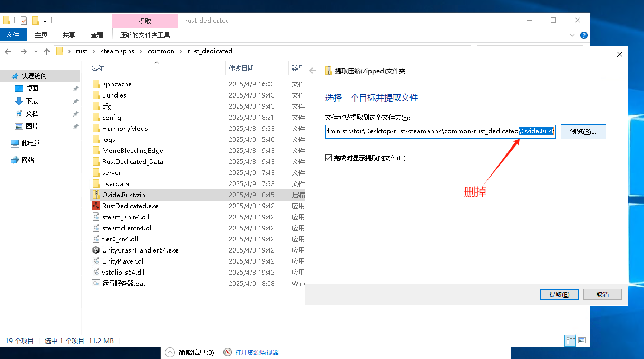This screenshot has width=644, height=359.
Task: Open quick access toolbar customize dropdown
Action: [x=45, y=21]
